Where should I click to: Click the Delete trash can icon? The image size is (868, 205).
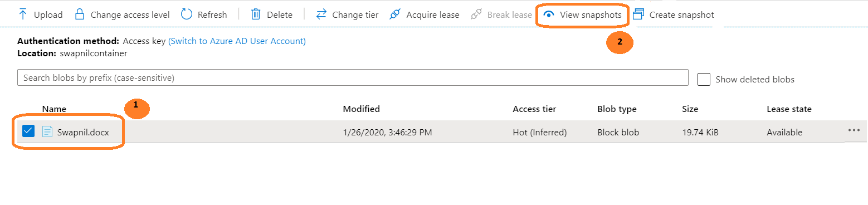(256, 14)
